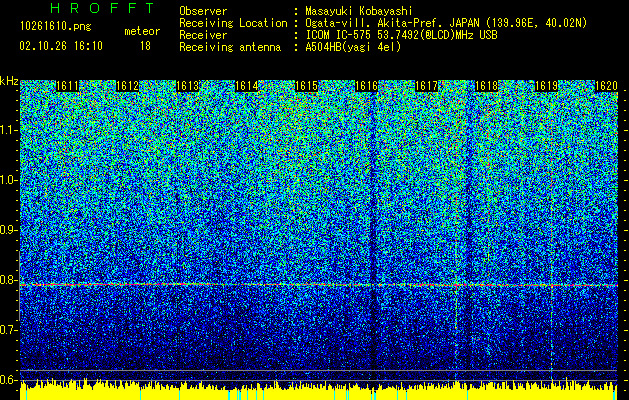Click the timestamp 02.10.26 16:10

point(61,46)
